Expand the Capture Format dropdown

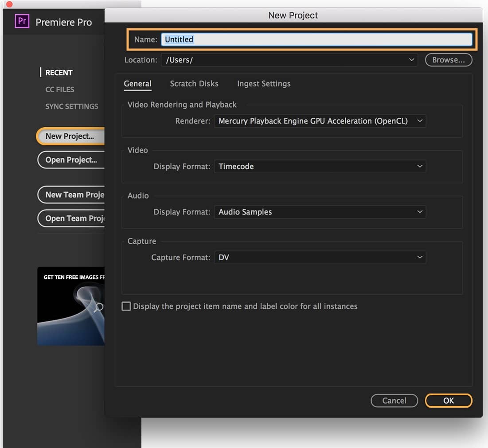click(x=320, y=257)
